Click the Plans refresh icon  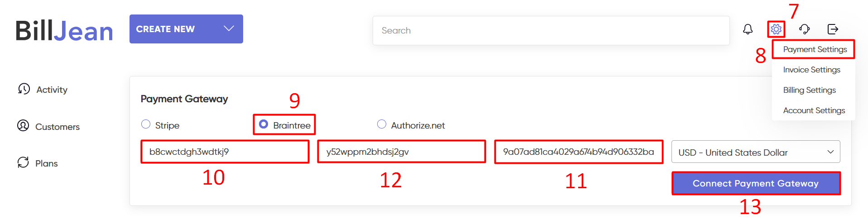(23, 162)
